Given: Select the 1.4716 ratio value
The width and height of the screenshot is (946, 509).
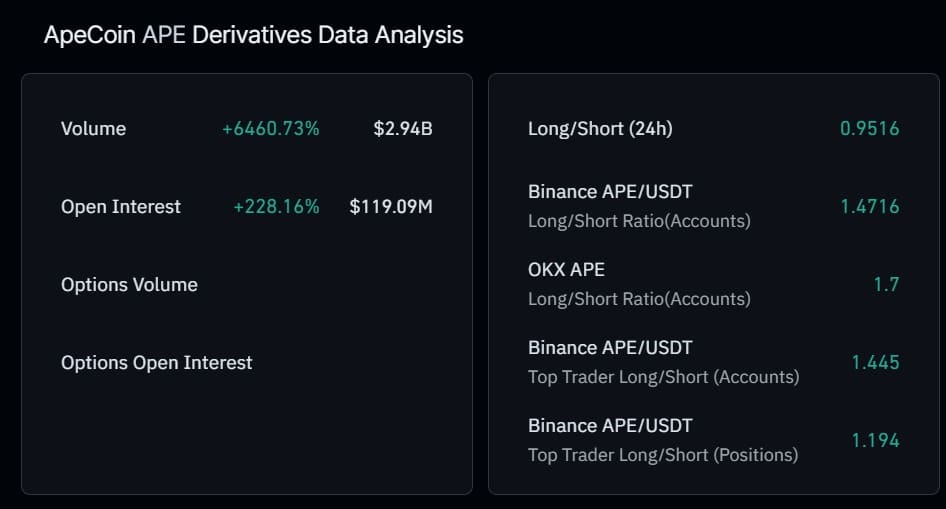Looking at the screenshot, I should [x=870, y=207].
